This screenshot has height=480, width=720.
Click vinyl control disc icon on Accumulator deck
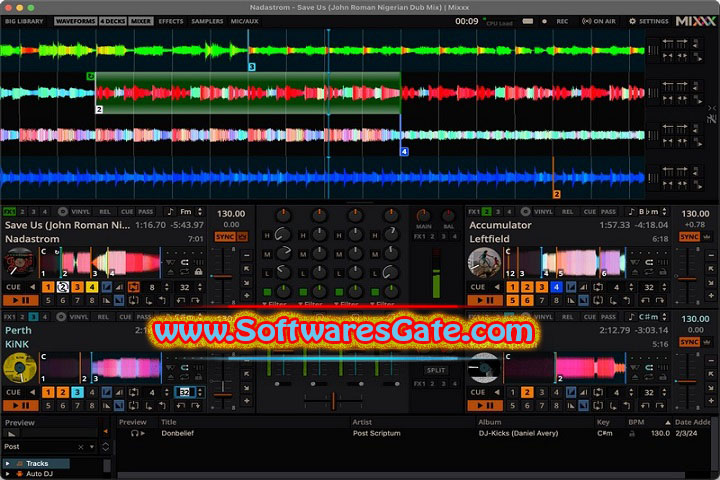525,211
